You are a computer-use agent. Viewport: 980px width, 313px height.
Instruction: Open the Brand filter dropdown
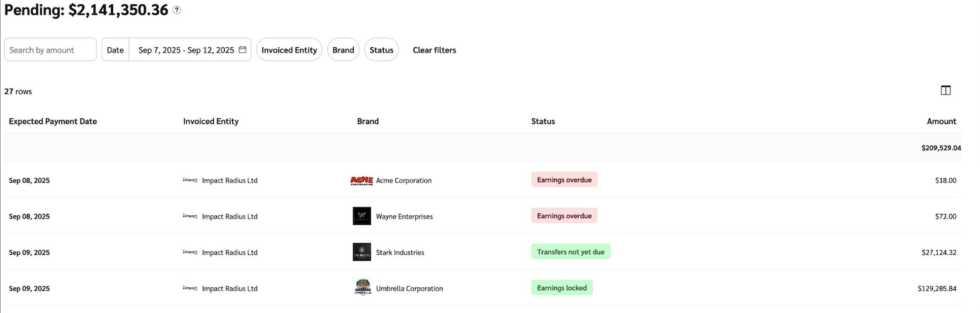[344, 50]
